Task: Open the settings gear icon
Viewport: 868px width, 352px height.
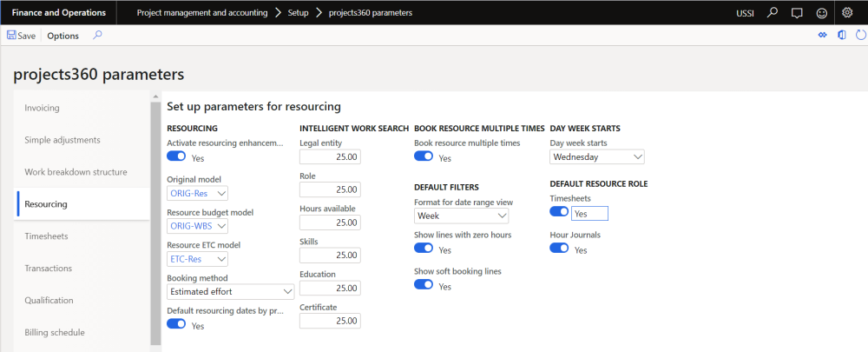Action: click(847, 13)
